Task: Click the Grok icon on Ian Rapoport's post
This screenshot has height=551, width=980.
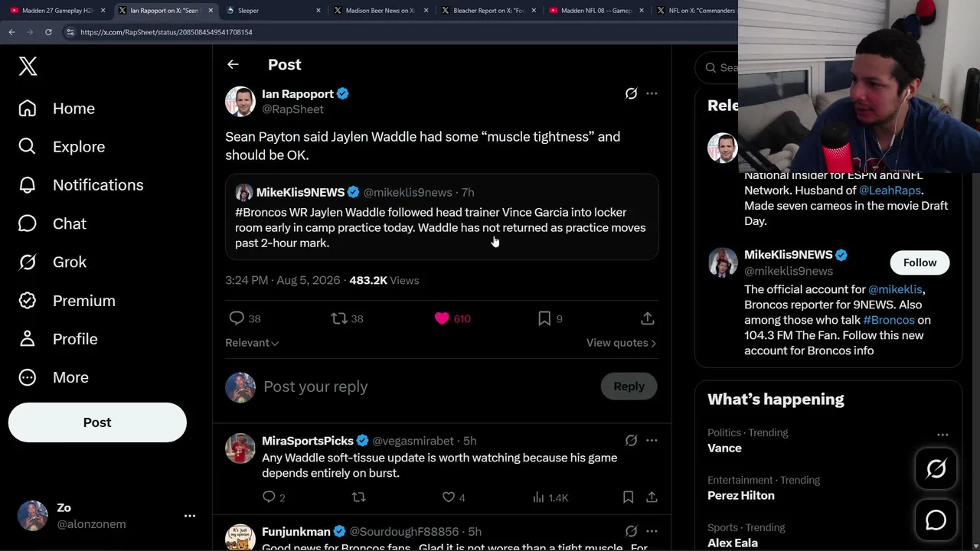Action: tap(631, 93)
